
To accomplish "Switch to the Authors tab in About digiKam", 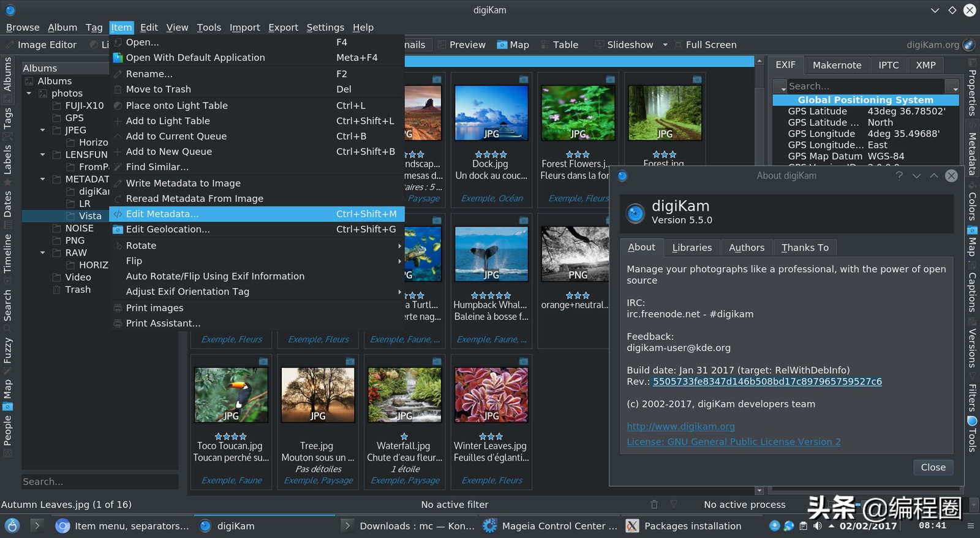I will tap(747, 248).
